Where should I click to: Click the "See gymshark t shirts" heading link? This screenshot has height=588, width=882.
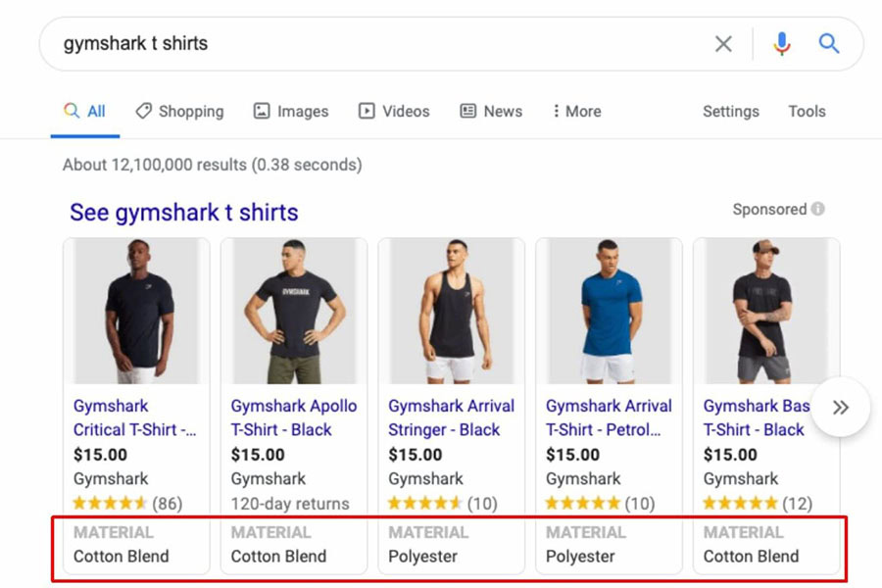click(x=184, y=212)
